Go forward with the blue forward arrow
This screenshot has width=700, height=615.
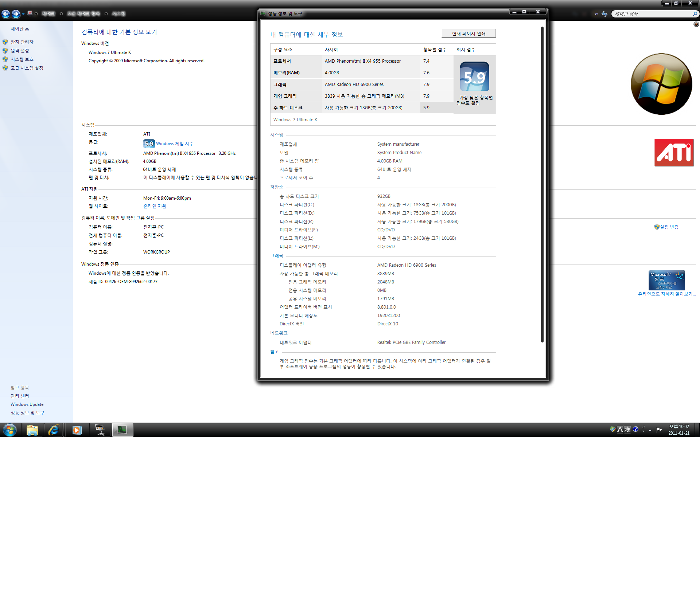pyautogui.click(x=16, y=14)
